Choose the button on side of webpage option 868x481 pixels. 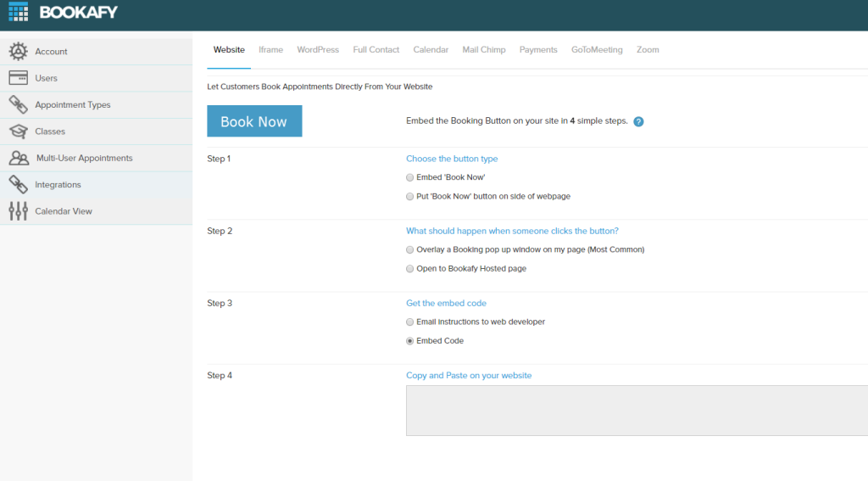point(409,196)
